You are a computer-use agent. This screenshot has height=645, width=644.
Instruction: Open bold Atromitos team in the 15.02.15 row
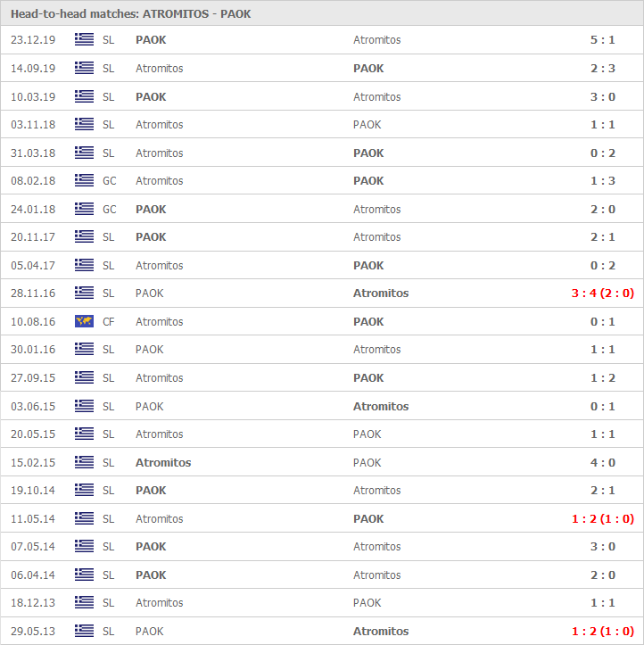coord(163,462)
